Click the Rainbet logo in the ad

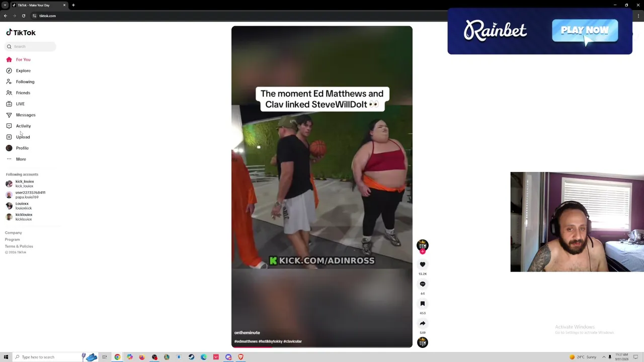pyautogui.click(x=495, y=31)
